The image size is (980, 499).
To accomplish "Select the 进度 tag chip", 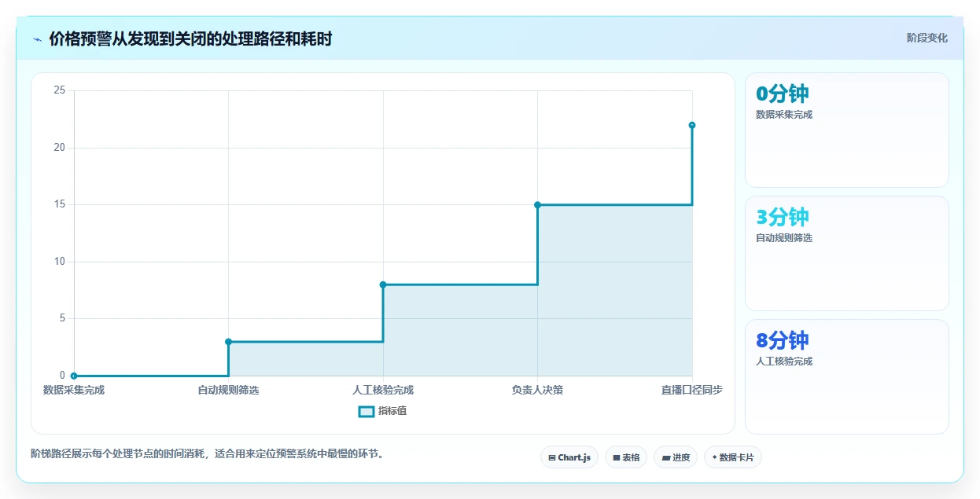I will click(676, 457).
